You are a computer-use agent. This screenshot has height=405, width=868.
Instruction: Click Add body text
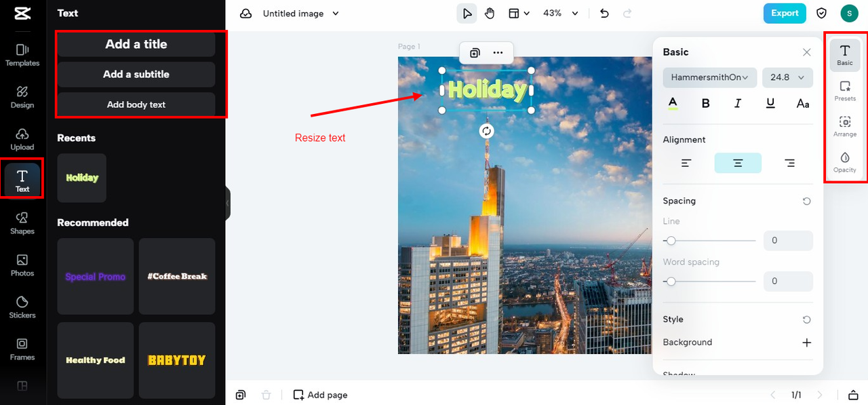[136, 104]
